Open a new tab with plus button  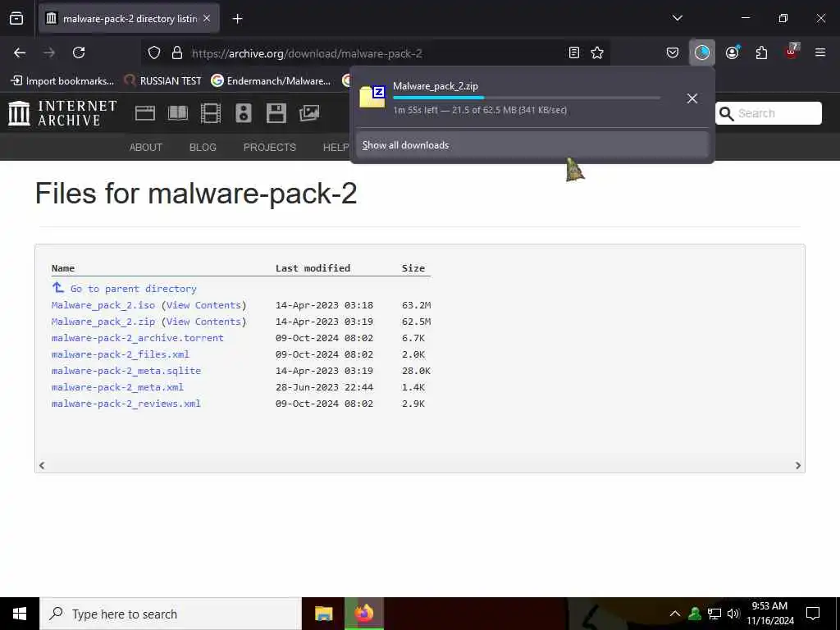[x=237, y=19]
